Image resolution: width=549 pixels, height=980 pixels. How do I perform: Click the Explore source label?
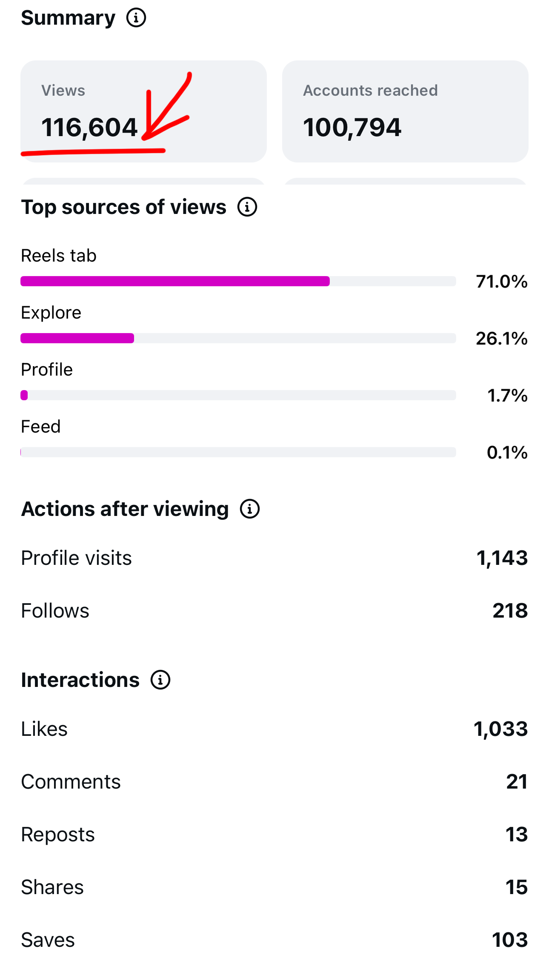click(51, 313)
